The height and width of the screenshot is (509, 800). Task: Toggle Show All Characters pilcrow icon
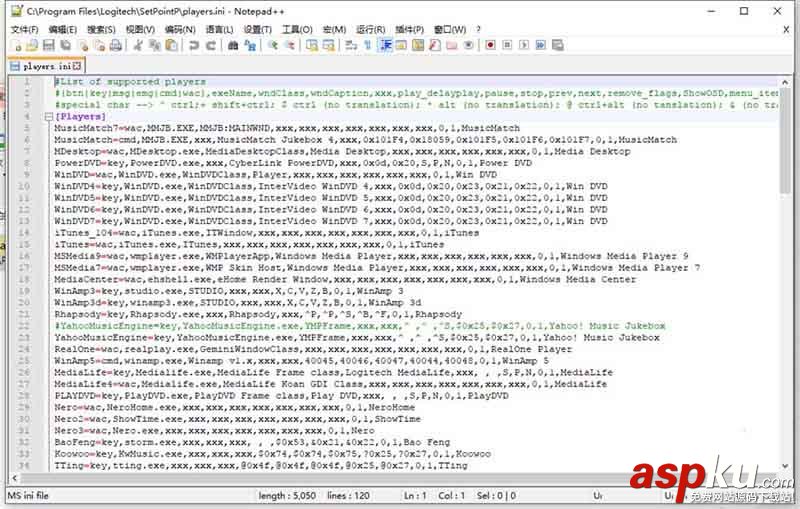tap(367, 45)
